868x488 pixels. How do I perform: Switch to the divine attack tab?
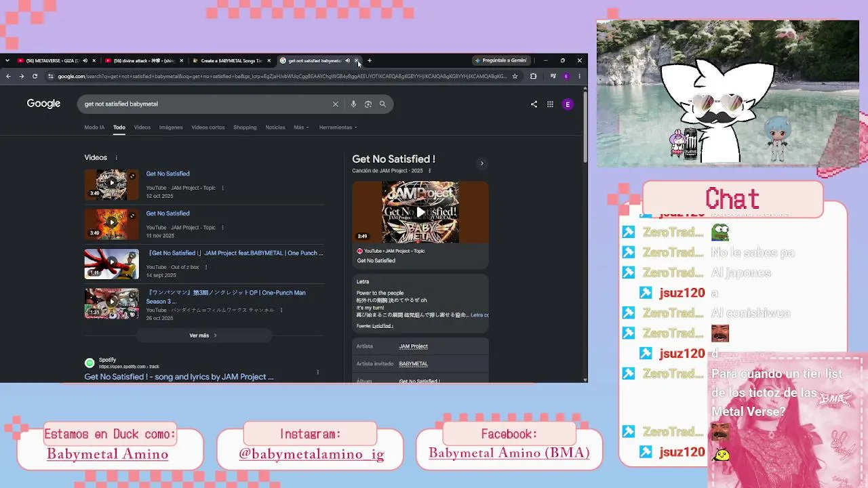139,61
